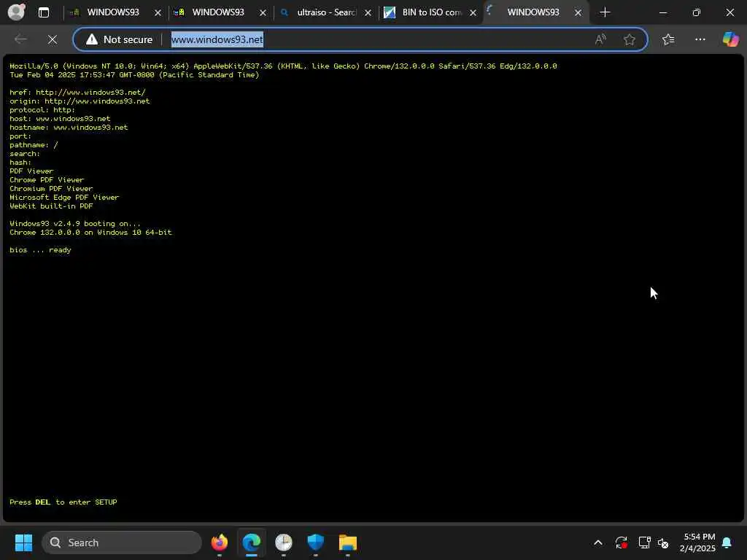Viewport: 747px width, 560px height.
Task: Launch Firefox from the taskbar
Action: (x=219, y=542)
